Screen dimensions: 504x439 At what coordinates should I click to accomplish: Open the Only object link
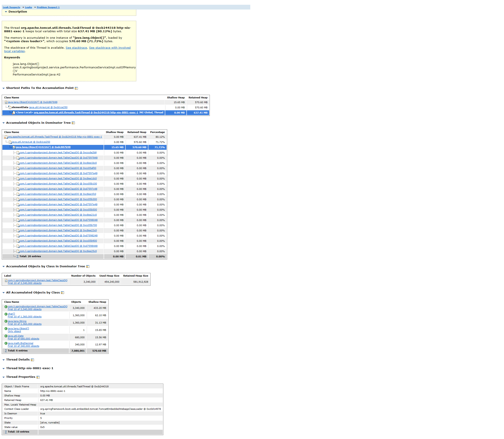tap(14, 332)
